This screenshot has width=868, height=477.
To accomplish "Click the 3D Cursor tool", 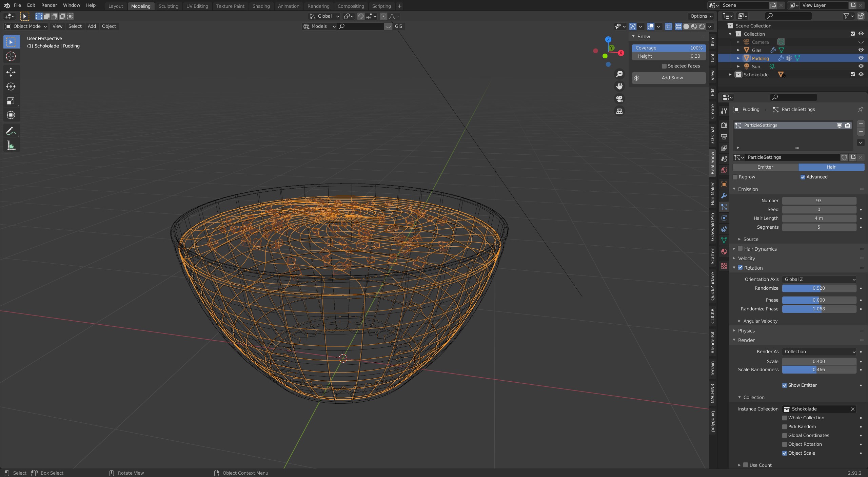I will (x=11, y=56).
